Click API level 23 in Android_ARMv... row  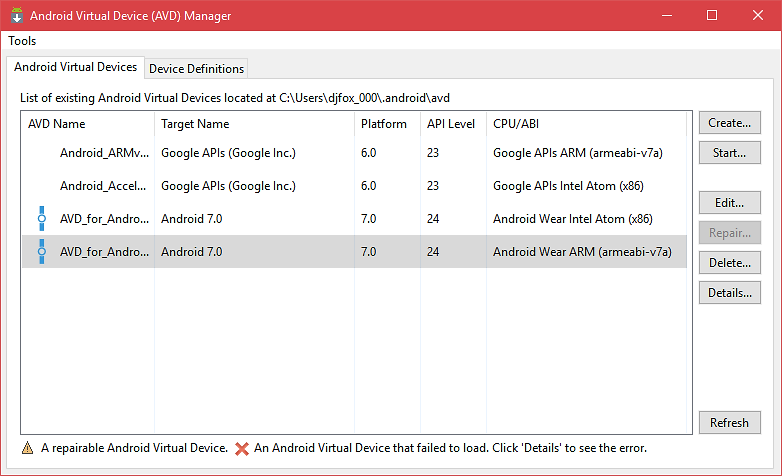(x=432, y=153)
